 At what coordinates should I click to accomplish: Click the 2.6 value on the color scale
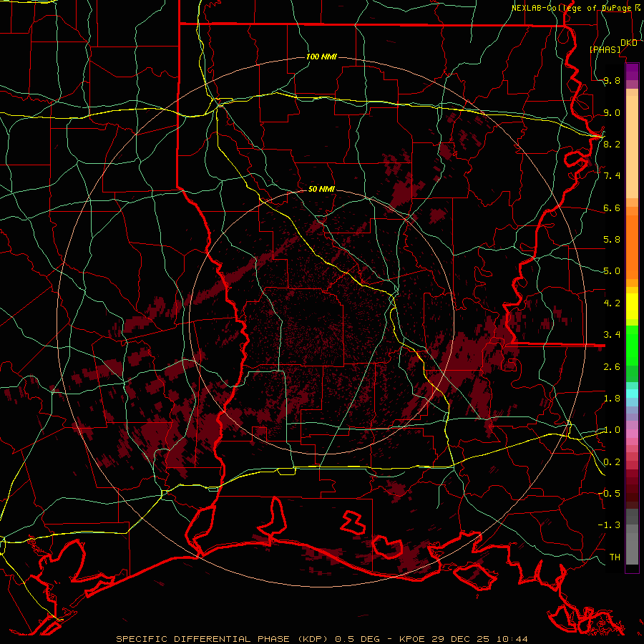tap(612, 367)
